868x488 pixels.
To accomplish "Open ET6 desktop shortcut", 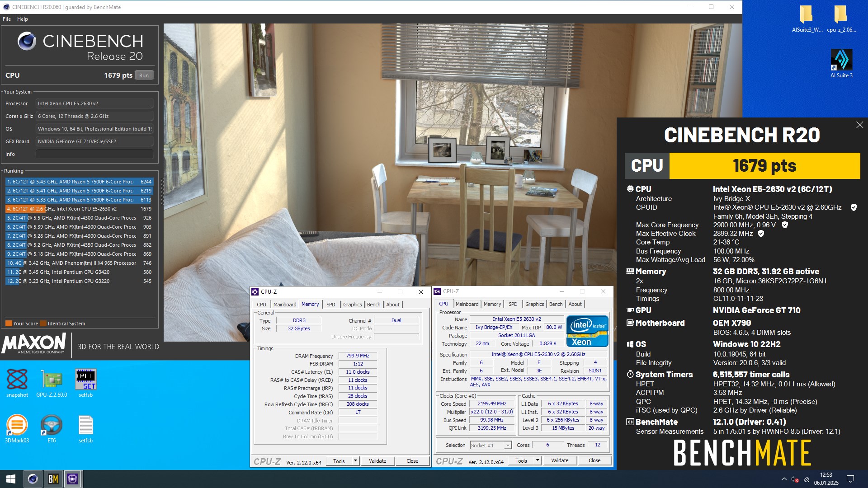I will pyautogui.click(x=52, y=429).
